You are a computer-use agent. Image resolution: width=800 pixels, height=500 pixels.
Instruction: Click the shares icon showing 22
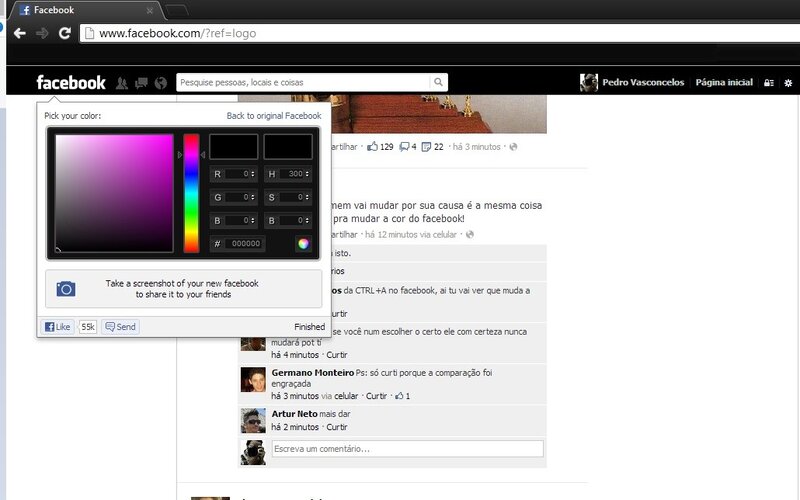(426, 147)
